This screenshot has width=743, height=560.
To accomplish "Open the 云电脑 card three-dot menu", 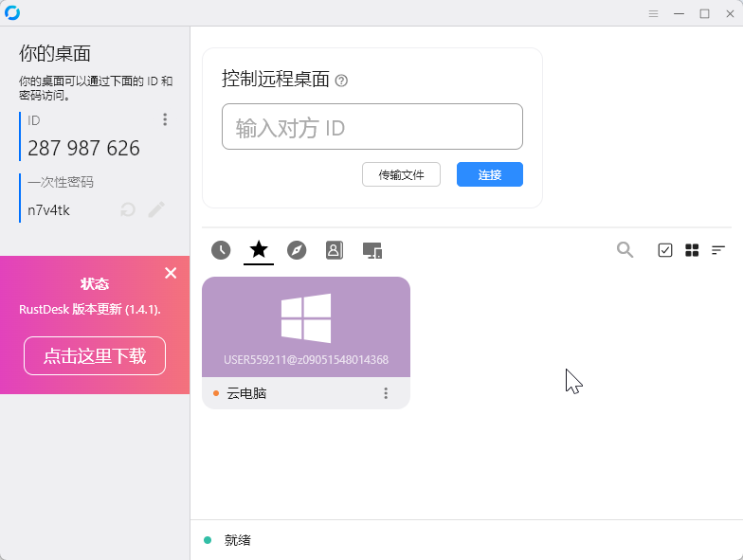I will tap(386, 392).
